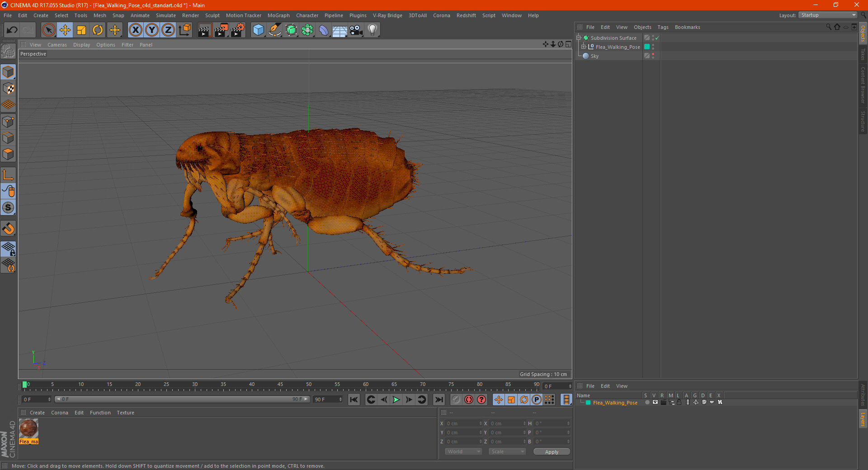Select the Flea_ma material thumbnail
This screenshot has height=470, width=868.
pyautogui.click(x=28, y=431)
